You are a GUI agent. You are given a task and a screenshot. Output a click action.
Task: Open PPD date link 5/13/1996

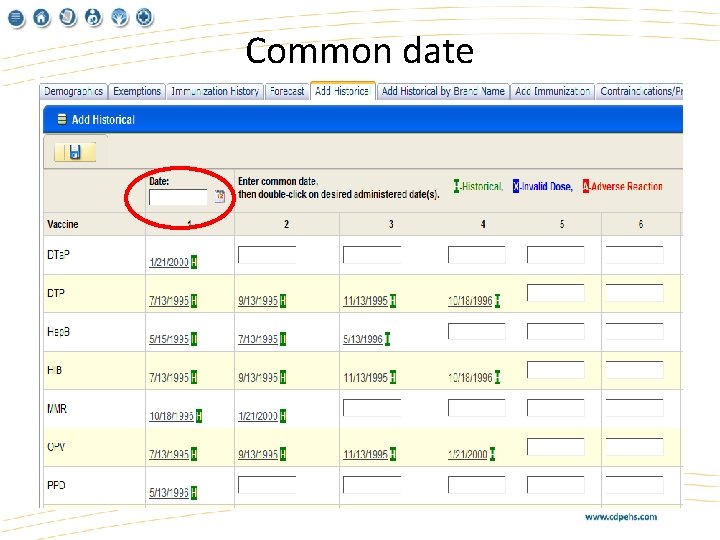(169, 493)
